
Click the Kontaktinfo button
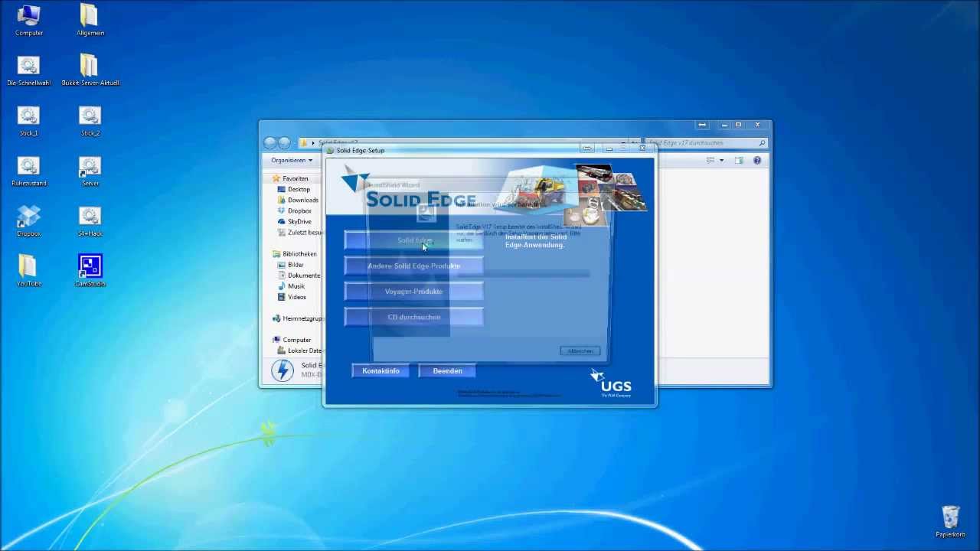click(x=381, y=371)
